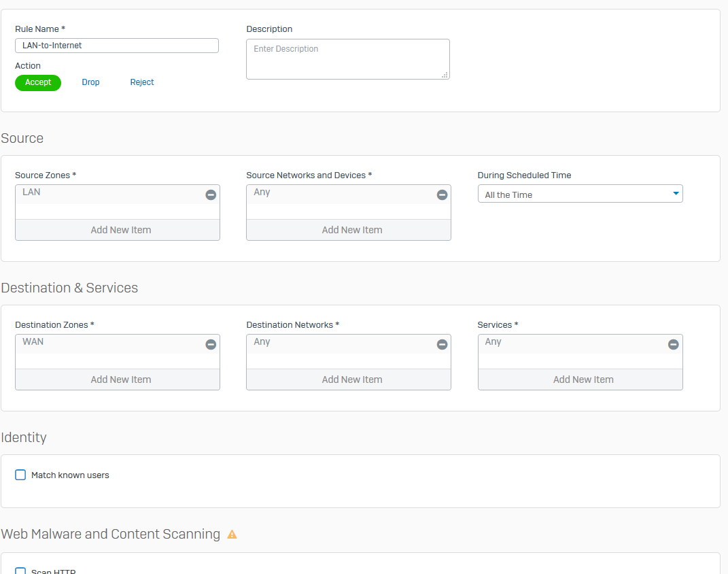This screenshot has width=728, height=574.
Task: Remove Any from Destination Networks
Action: (442, 345)
